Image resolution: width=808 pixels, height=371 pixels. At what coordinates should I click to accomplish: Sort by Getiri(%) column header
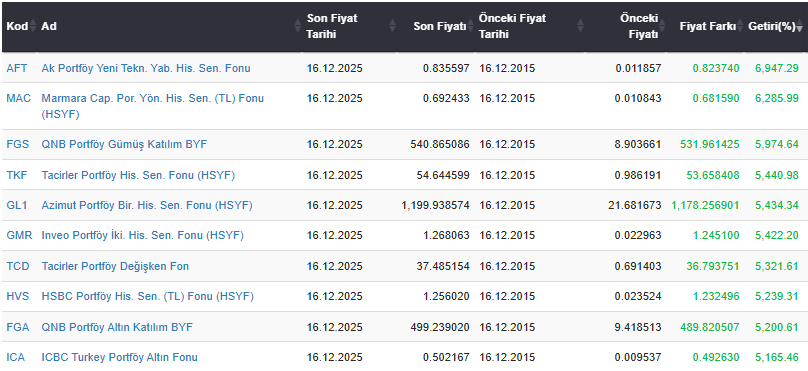775,26
